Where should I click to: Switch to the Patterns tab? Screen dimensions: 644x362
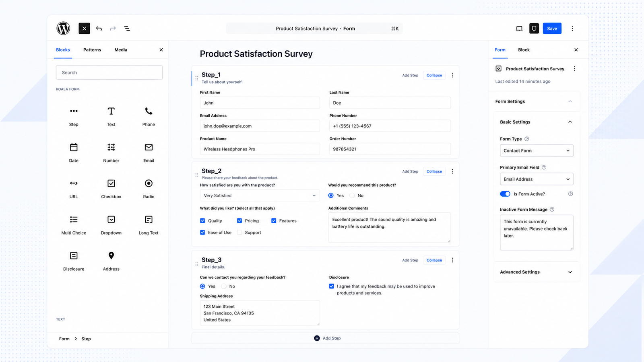click(x=92, y=50)
